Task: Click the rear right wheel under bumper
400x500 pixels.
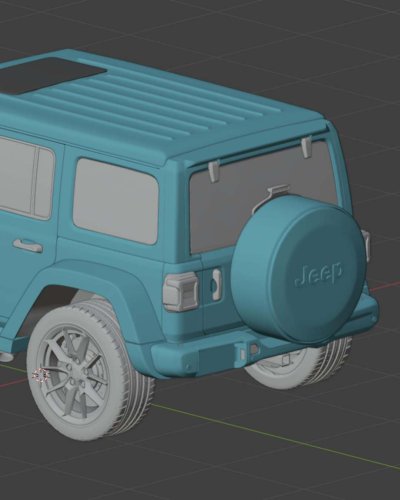Action: [x=298, y=363]
